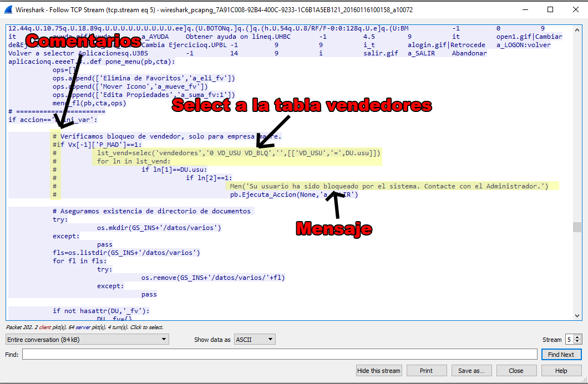Maximize the Follow TCP Stream window

click(x=550, y=9)
